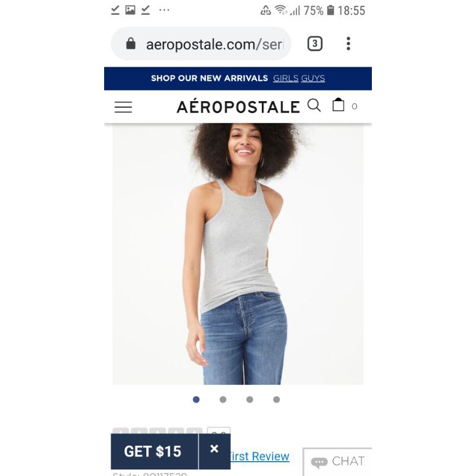The image size is (476, 476).
Task: Select the third image carousel dot
Action: pos(249,399)
